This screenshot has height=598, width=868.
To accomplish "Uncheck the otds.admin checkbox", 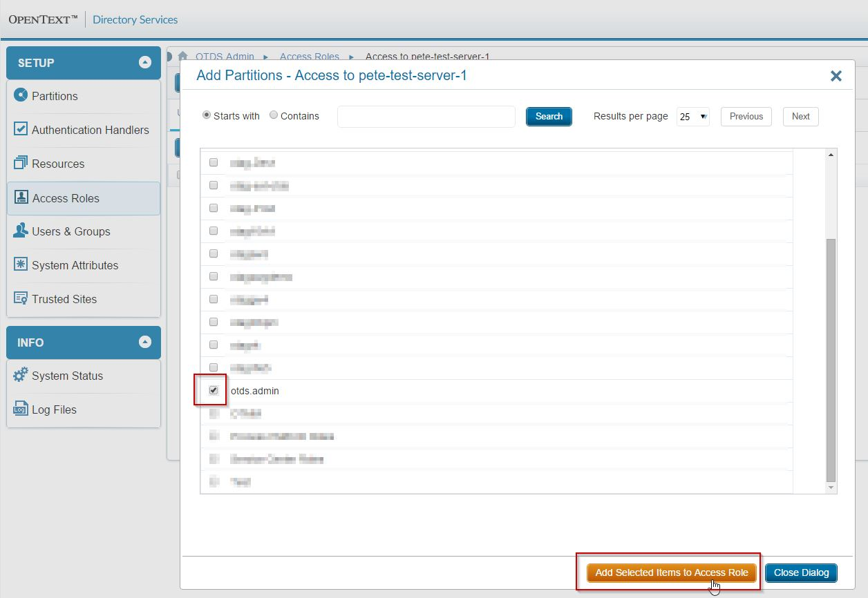I will [x=214, y=390].
